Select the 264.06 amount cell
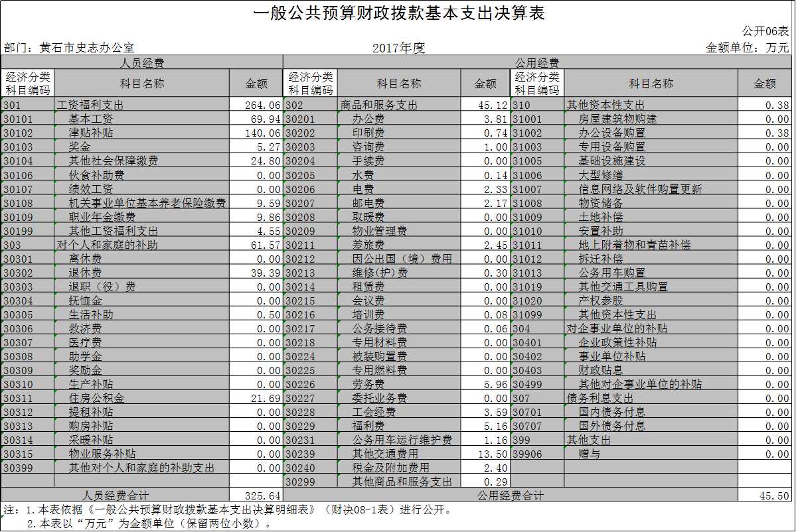Image resolution: width=796 pixels, height=532 pixels. click(x=255, y=105)
